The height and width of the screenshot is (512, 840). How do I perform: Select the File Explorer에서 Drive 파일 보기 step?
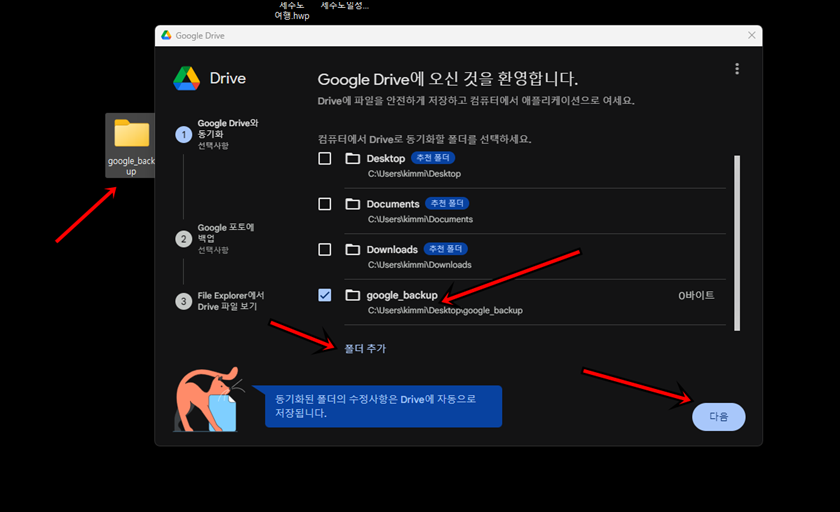(x=230, y=301)
